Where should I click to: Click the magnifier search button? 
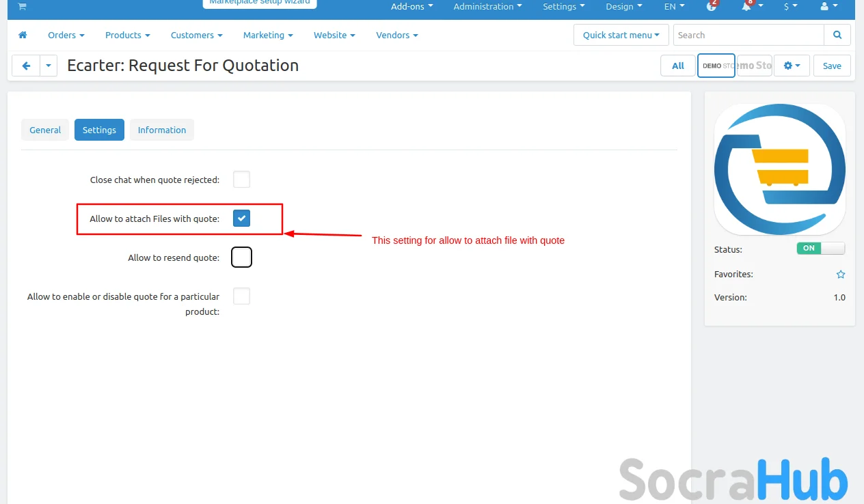pos(837,35)
